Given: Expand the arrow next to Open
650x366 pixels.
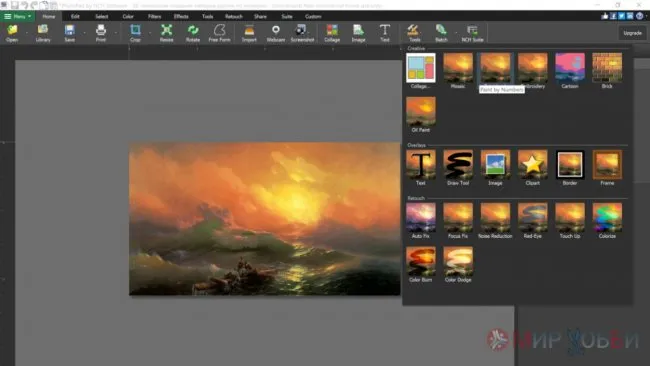Looking at the screenshot, I should [27, 33].
